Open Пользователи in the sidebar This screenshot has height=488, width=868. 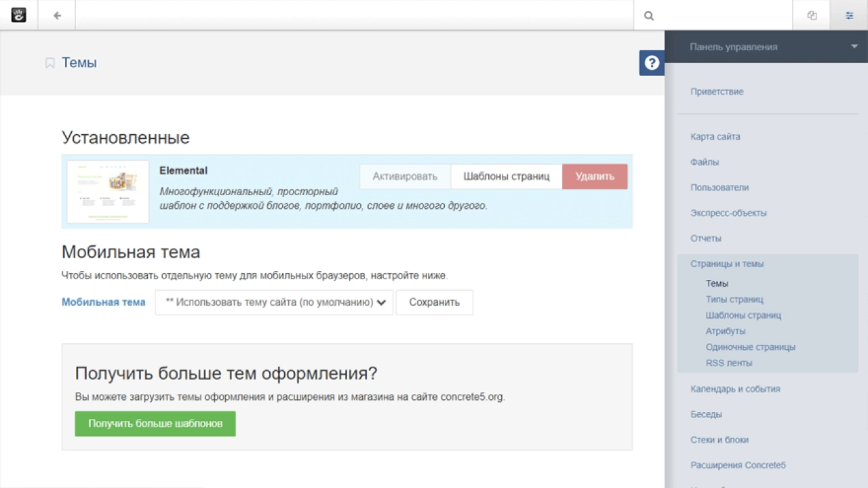[x=719, y=188]
